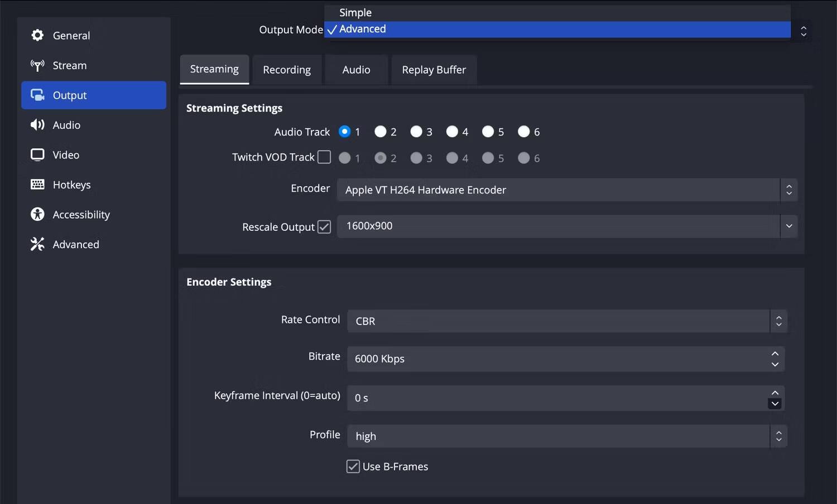This screenshot has width=837, height=504.
Task: Open Advanced via tools icon
Action: [37, 244]
